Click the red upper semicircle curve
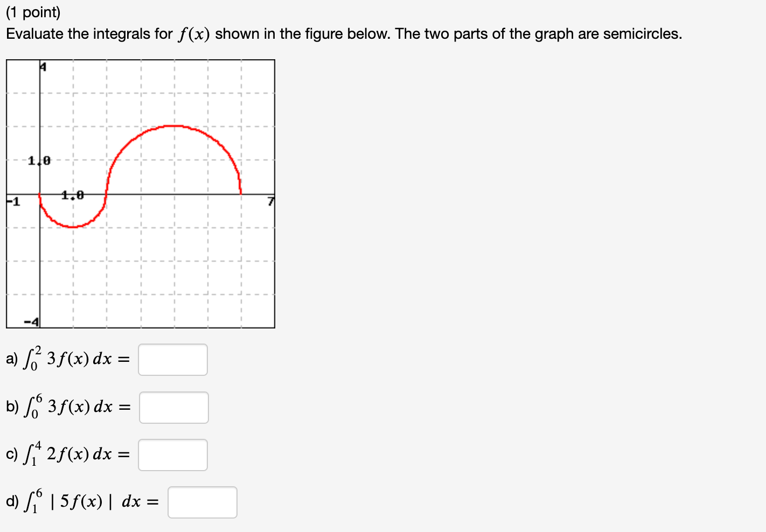Viewport: 766px width, 532px height. pyautogui.click(x=172, y=125)
